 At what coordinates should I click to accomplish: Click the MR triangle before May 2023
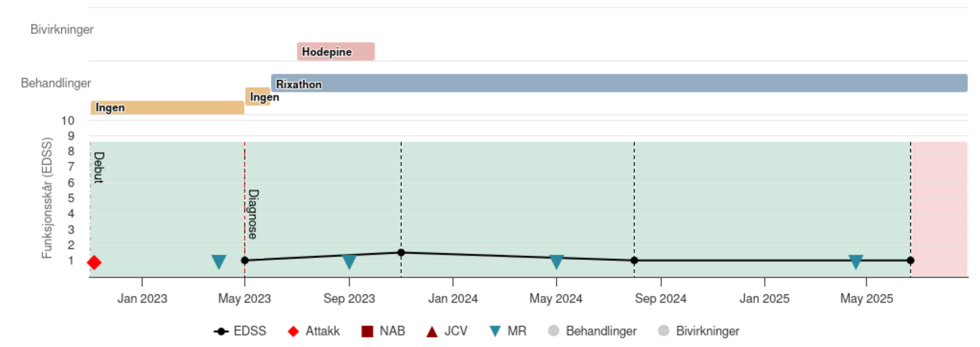pyautogui.click(x=218, y=262)
